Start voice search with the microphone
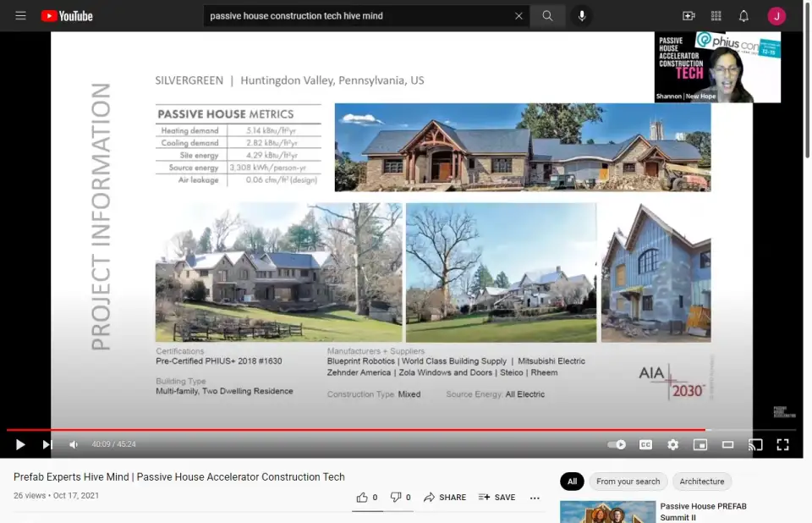This screenshot has height=523, width=812. tap(582, 16)
